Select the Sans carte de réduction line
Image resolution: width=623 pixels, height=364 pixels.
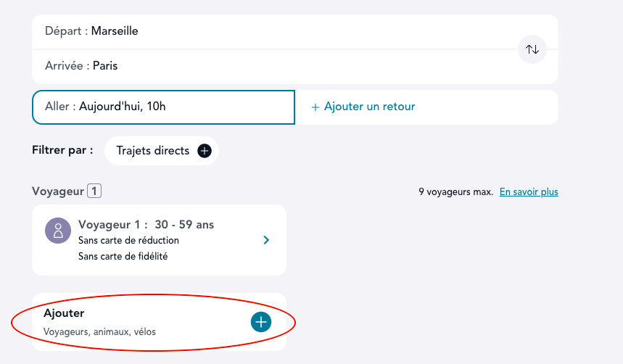tap(128, 240)
